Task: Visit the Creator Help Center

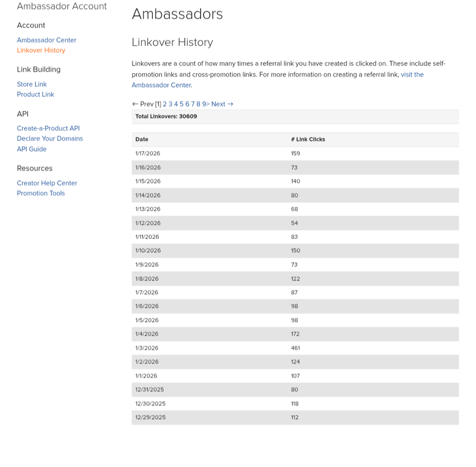Action: (47, 183)
